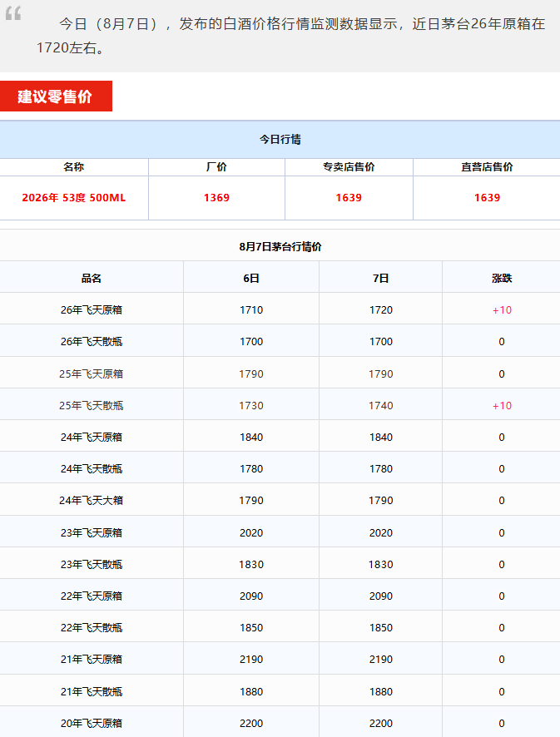Viewport: 560px width, 737px height.
Task: Click the 涨跌 value for 20年飞天原箱
Action: 502,724
